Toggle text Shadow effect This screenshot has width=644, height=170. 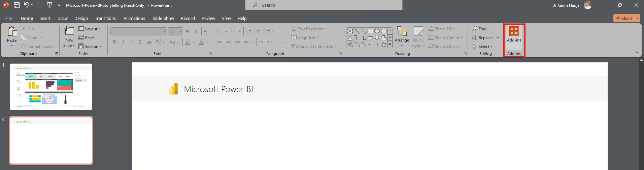140,42
